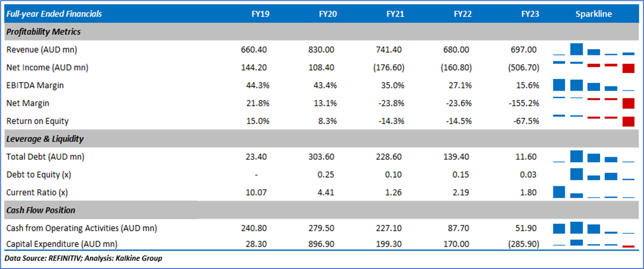This screenshot has width=644, height=269.
Task: Click the Cash from Operating Activities sparkline
Action: point(594,228)
